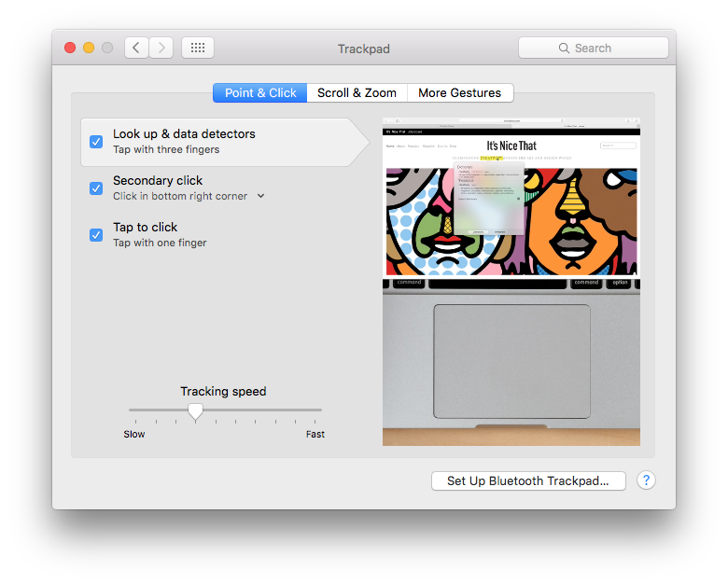The width and height of the screenshot is (728, 584).
Task: Click the 'Tap with three fingers' text
Action: (x=166, y=149)
